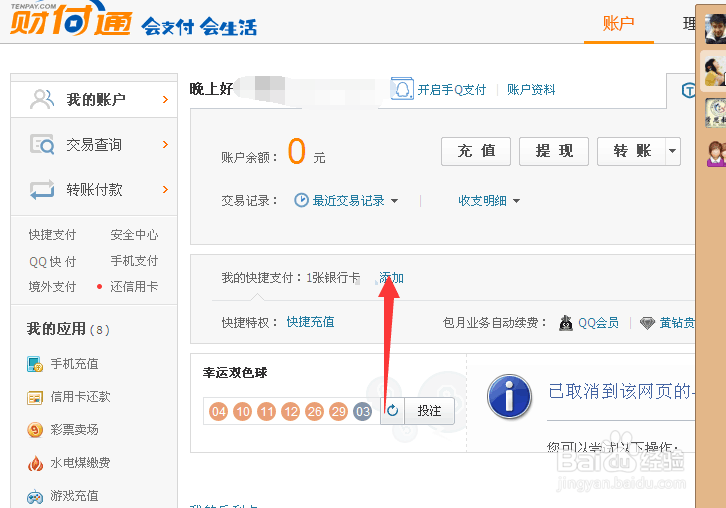Viewport: 726px width, 508px height.
Task: Open the 彩票卖场 app link
Action: pyautogui.click(x=75, y=430)
